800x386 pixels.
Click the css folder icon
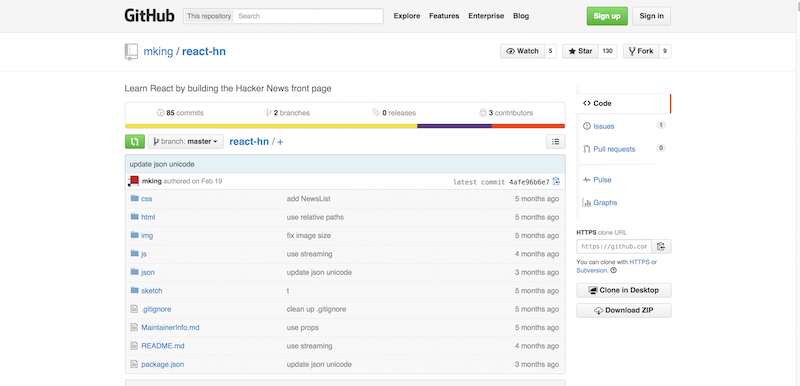click(135, 198)
